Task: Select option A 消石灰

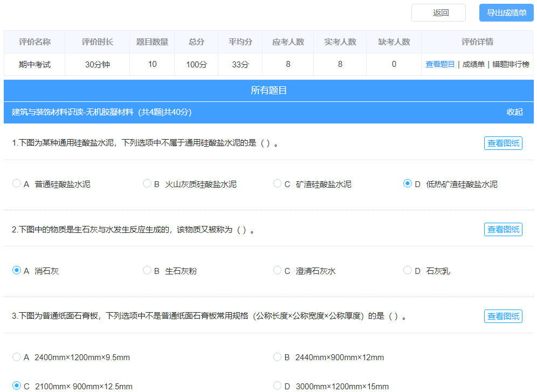Action: 16,271
